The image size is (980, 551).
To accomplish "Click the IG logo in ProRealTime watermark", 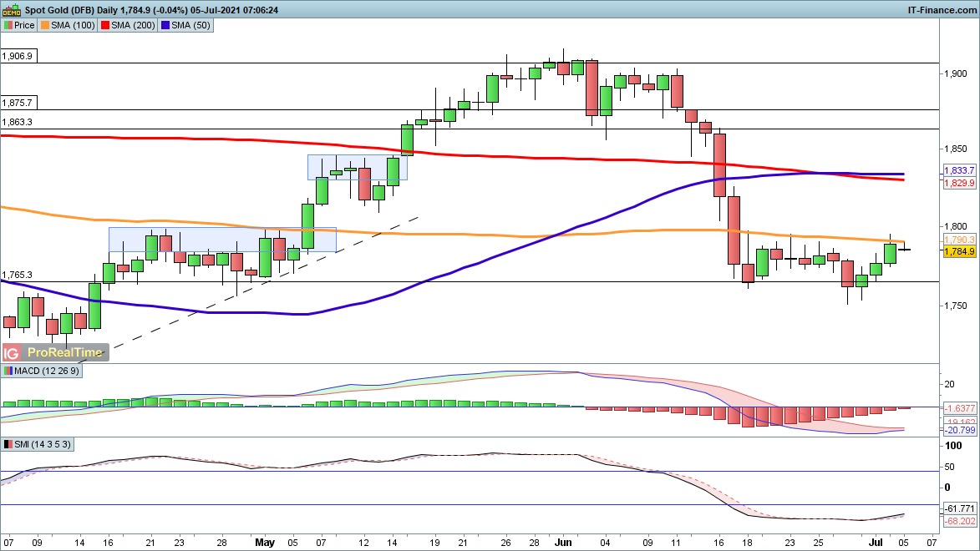I will click(x=13, y=352).
